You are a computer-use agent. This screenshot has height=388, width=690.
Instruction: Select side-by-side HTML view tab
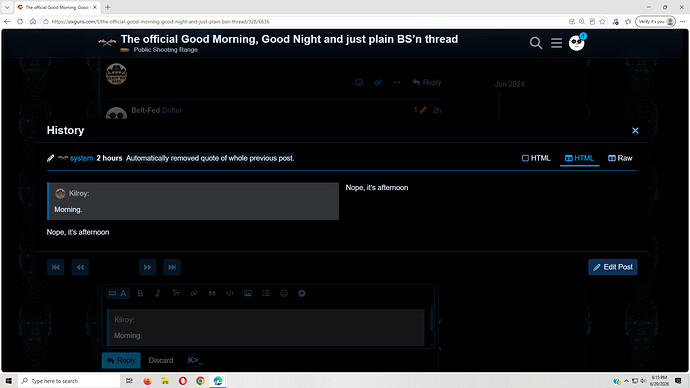tap(579, 158)
